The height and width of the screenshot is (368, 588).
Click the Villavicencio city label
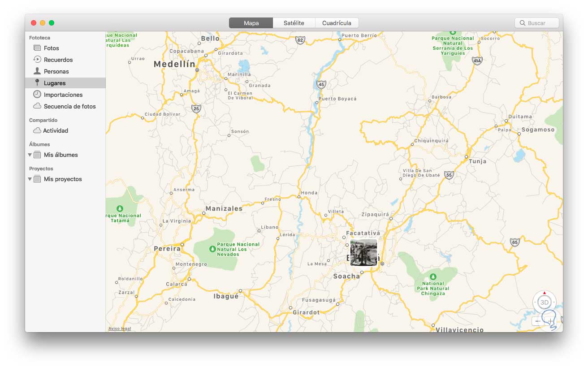(460, 329)
